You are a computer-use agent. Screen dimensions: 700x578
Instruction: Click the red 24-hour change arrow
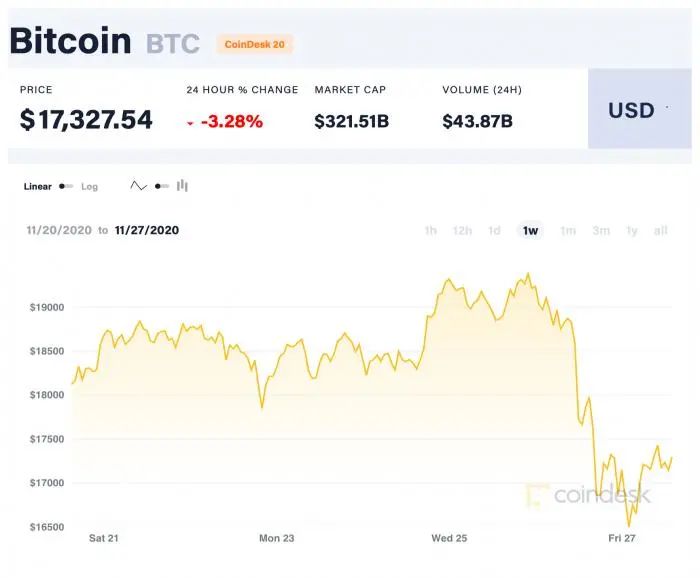click(190, 123)
